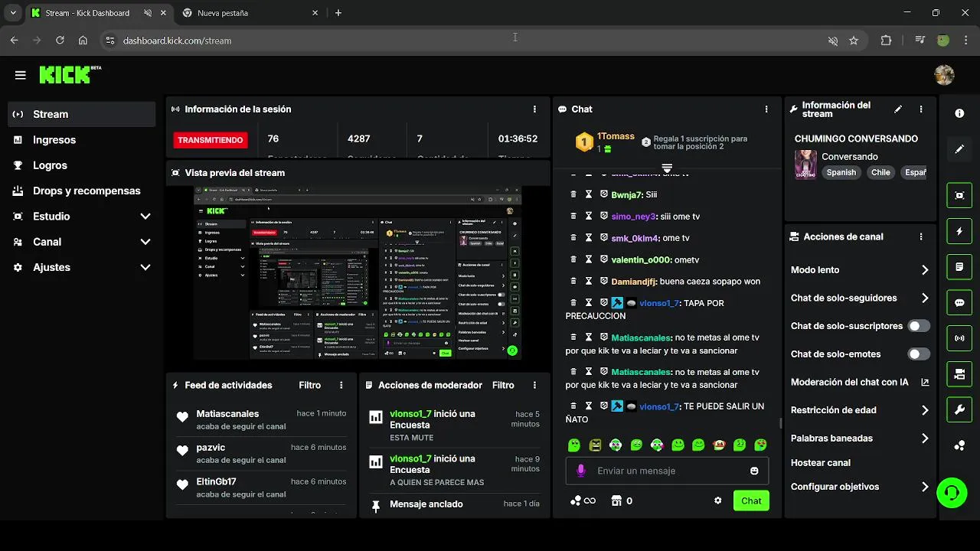This screenshot has height=551, width=980.
Task: Toggle stream preview widget in right sidebar
Action: coord(959,195)
